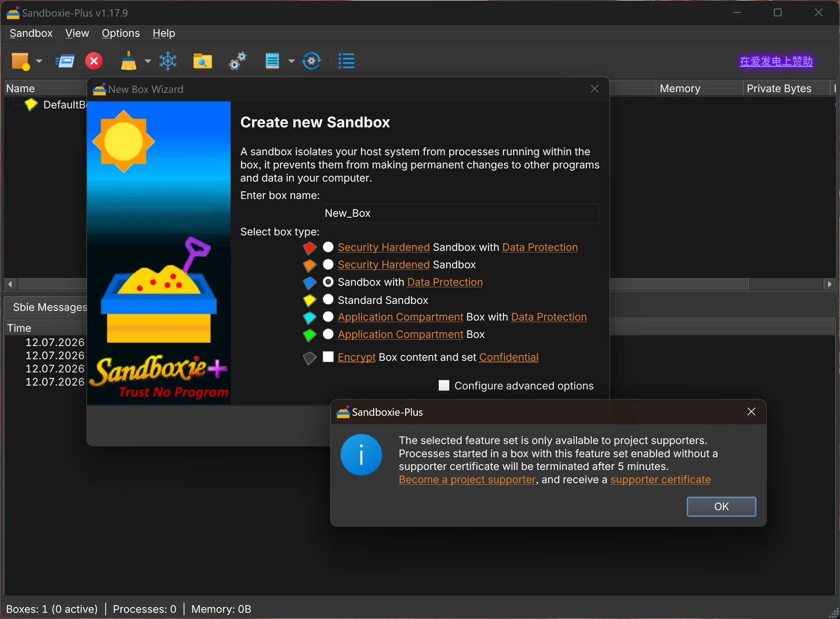Click the Time column header
The image size is (840, 619).
coord(45,328)
